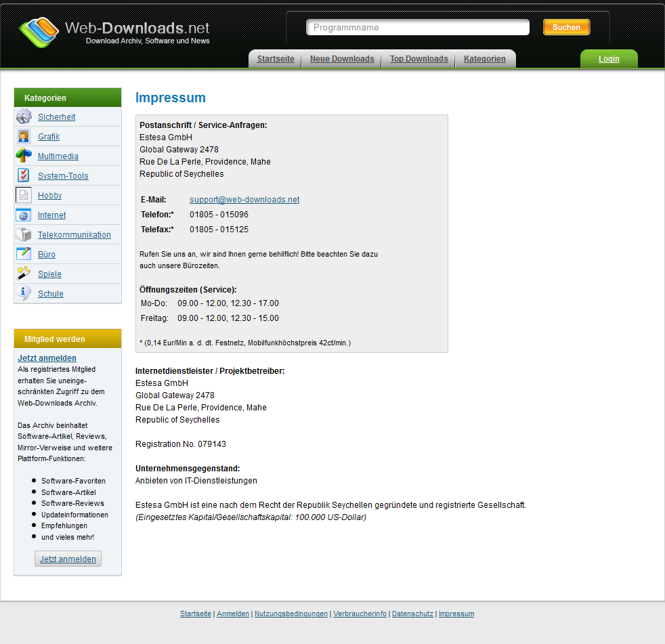Open the footer Impressum link
Screen dimensions: 665x644
tap(456, 614)
